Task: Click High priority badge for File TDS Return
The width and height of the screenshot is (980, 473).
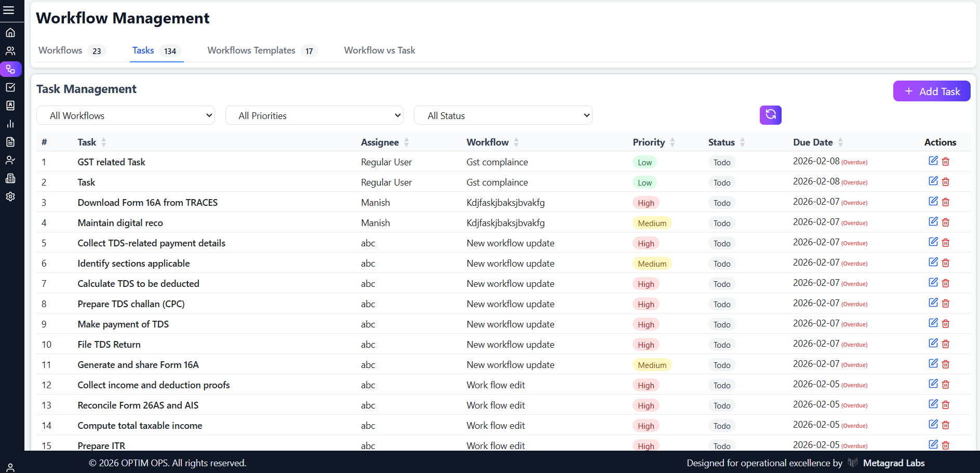Action: [x=646, y=345]
